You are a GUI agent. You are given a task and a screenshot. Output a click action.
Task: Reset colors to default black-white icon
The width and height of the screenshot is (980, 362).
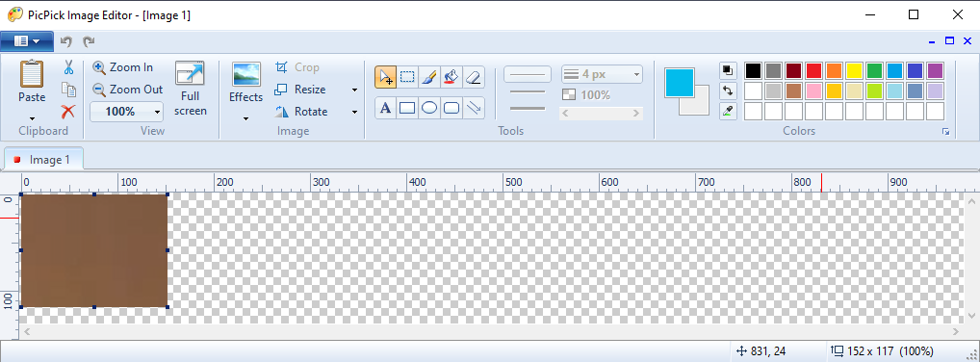click(728, 69)
